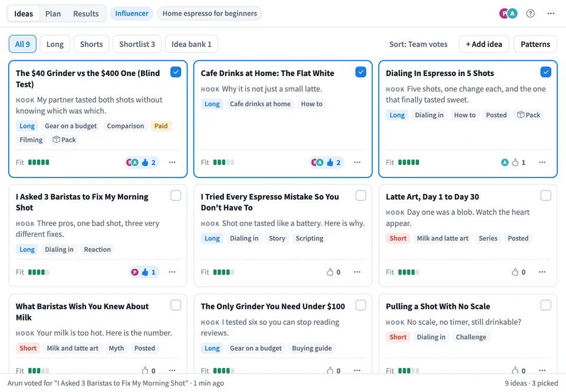Click the Fit rating bar on $40 Grinder card
566x392 pixels.
[39, 163]
